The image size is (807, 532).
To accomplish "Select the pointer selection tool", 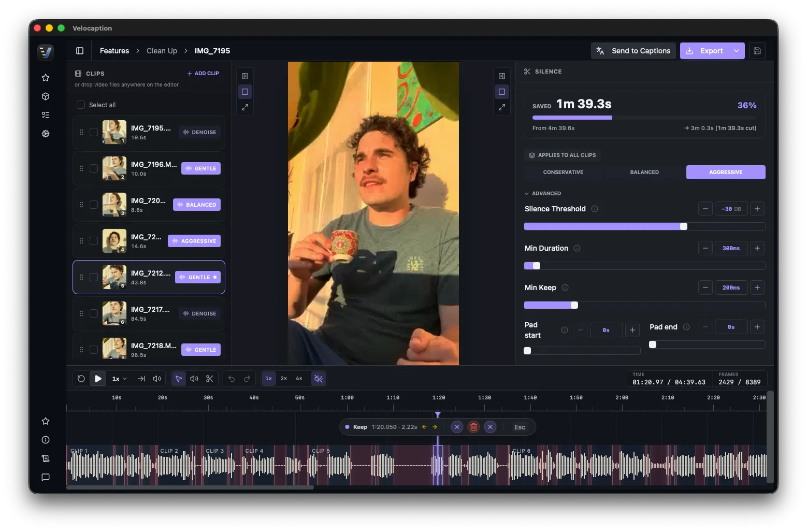I will 179,379.
